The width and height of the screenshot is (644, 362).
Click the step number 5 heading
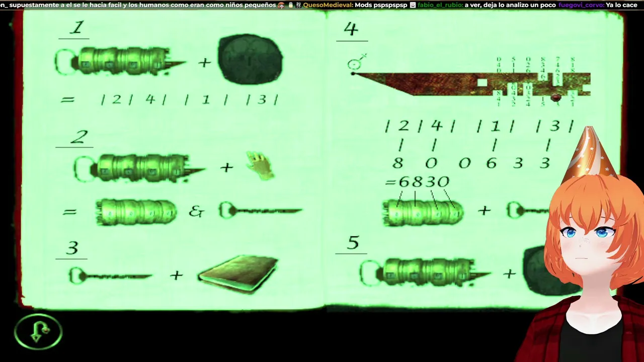pyautogui.click(x=353, y=243)
